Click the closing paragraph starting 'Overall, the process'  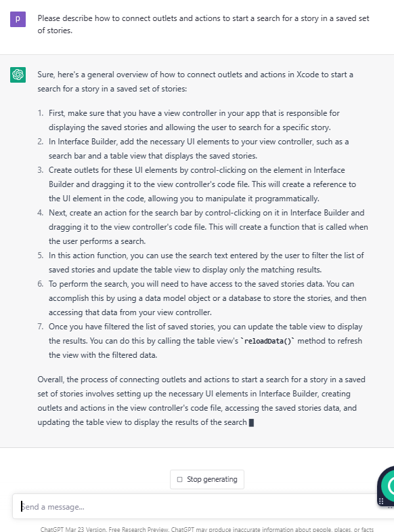[202, 401]
